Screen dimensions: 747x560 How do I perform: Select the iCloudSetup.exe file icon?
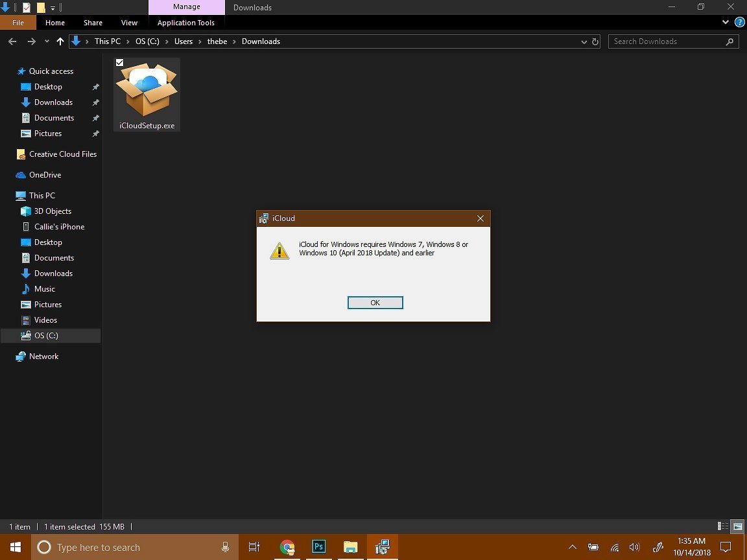click(x=147, y=89)
